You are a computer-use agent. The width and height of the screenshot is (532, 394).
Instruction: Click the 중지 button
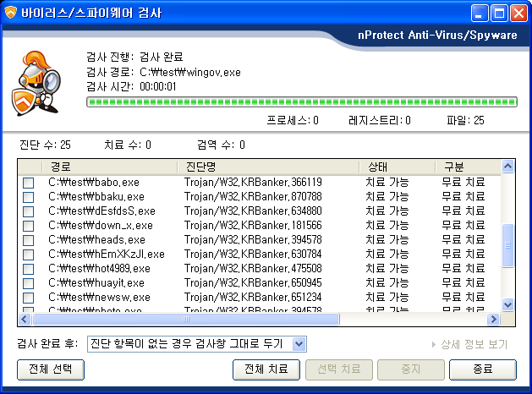click(x=411, y=369)
